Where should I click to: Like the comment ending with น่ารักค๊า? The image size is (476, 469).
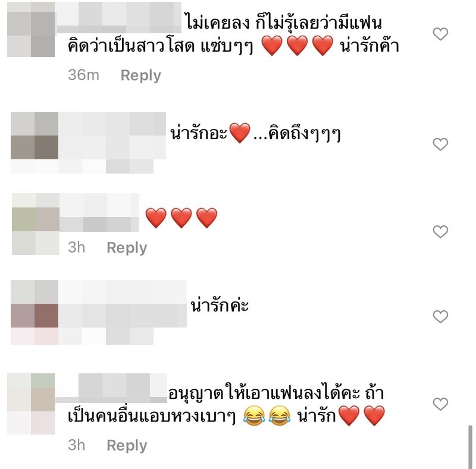click(440, 34)
